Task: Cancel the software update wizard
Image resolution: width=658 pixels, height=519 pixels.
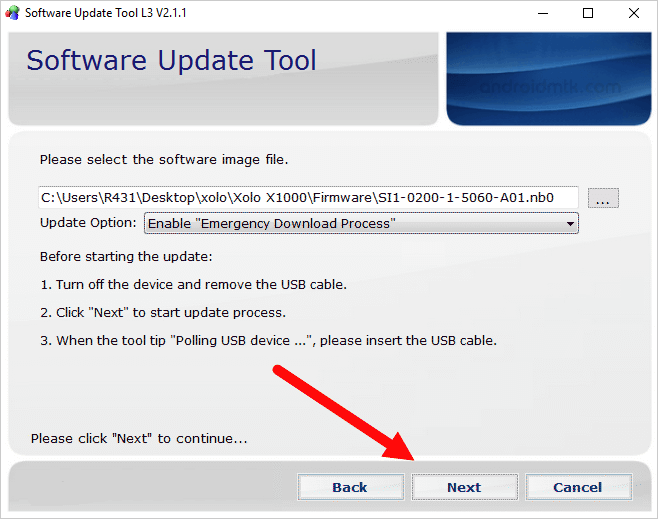Action: pyautogui.click(x=577, y=487)
